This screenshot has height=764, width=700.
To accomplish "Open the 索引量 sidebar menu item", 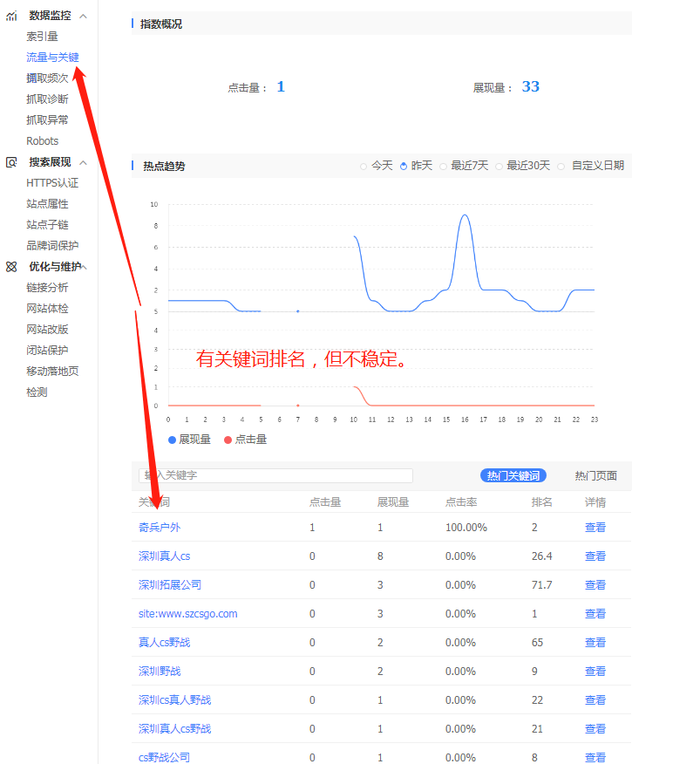I will (42, 36).
